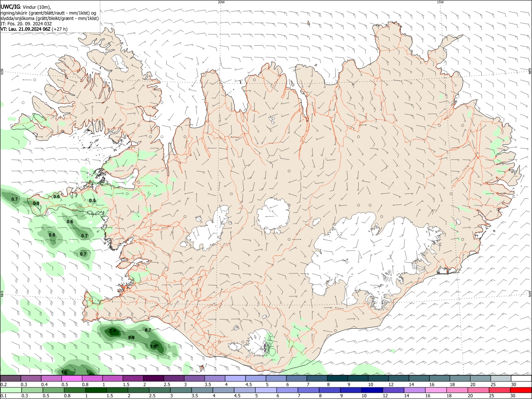The height and width of the screenshot is (399, 532).
Task: Click the valid time 'VT: Lau. 21.09.2024 06Z (+27 h)'
Action: (x=34, y=29)
